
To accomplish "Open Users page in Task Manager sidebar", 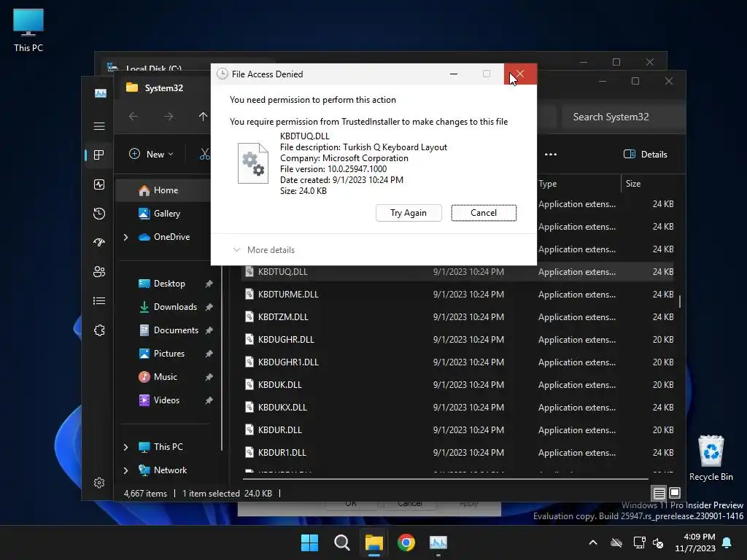I will pyautogui.click(x=99, y=272).
